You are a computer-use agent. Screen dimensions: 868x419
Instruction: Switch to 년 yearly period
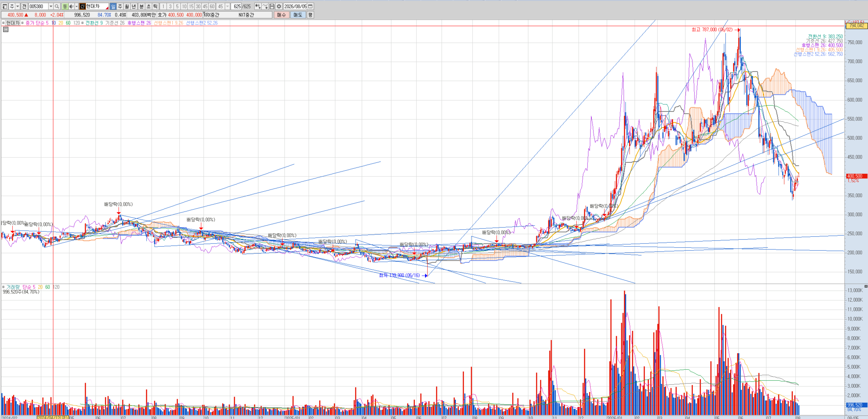[134, 6]
